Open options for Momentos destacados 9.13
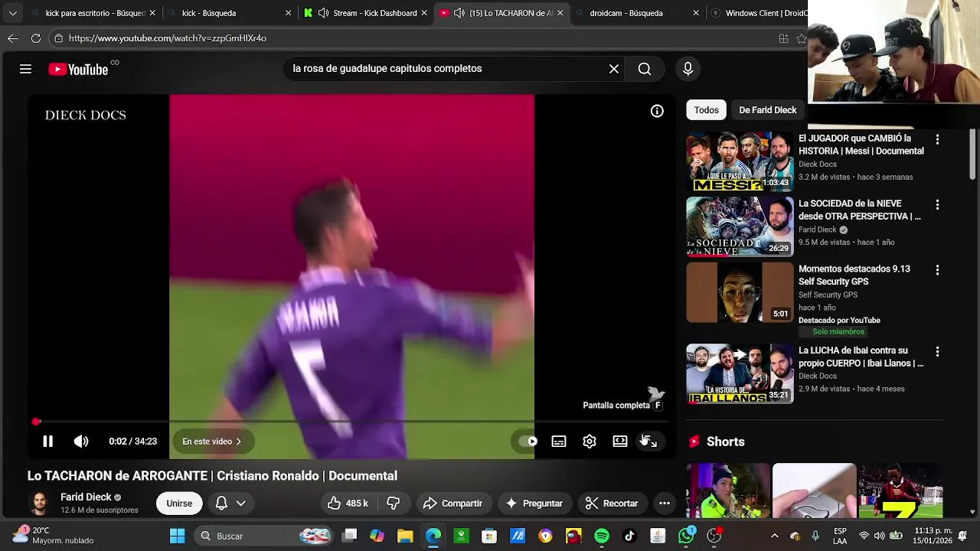This screenshot has width=980, height=551. (937, 270)
